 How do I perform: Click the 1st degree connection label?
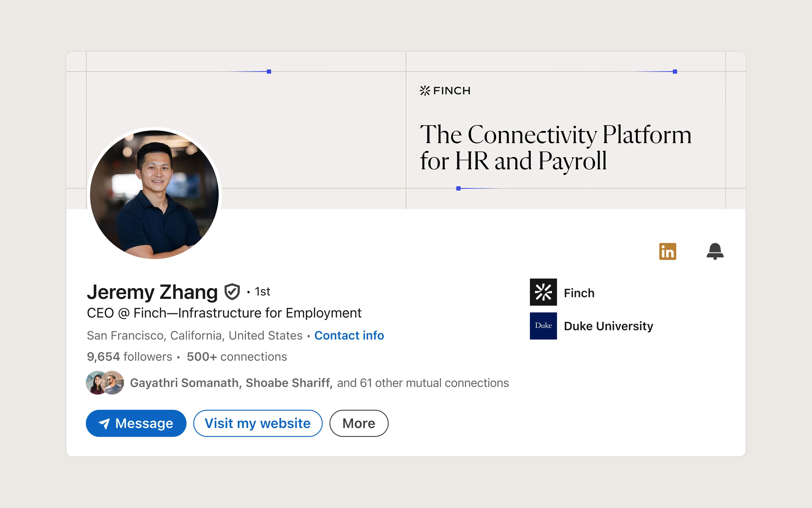click(x=262, y=292)
